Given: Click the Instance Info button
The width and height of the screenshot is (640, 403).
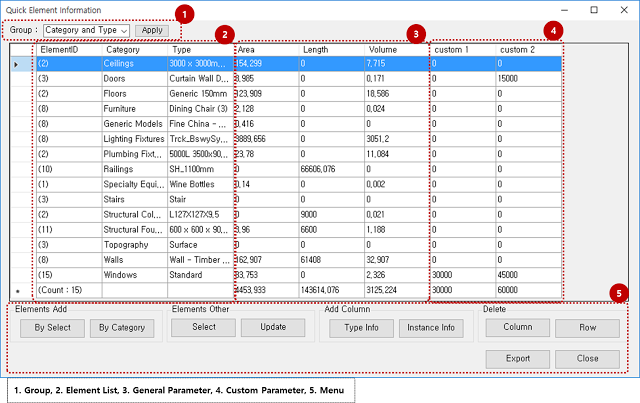Looking at the screenshot, I should (x=431, y=328).
